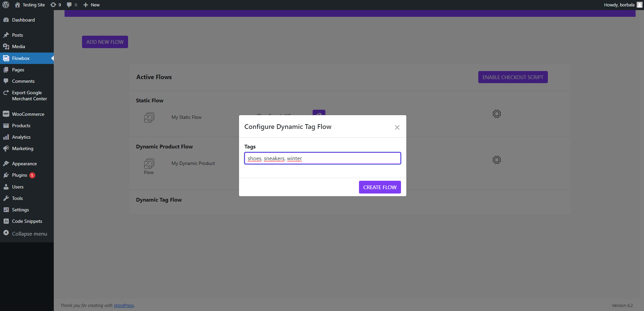
Task: Click the Export Google Merchant arrow icon
Action: click(x=6, y=93)
